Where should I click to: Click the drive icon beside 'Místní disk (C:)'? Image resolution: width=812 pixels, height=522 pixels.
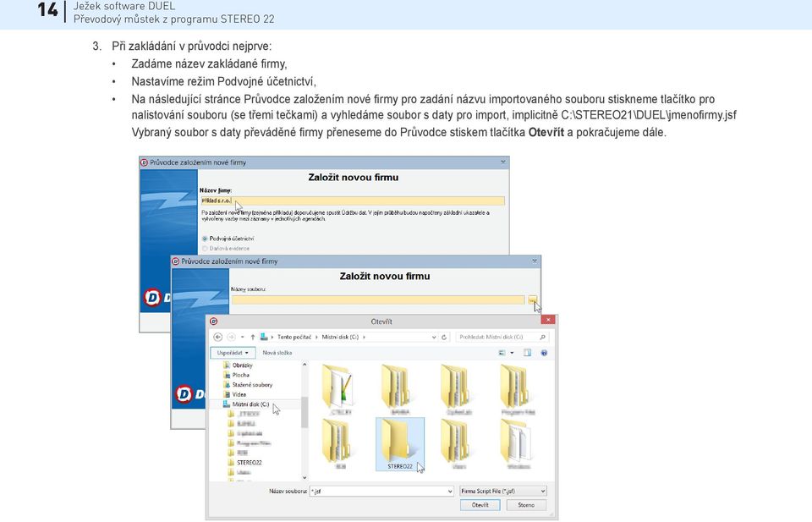(226, 404)
